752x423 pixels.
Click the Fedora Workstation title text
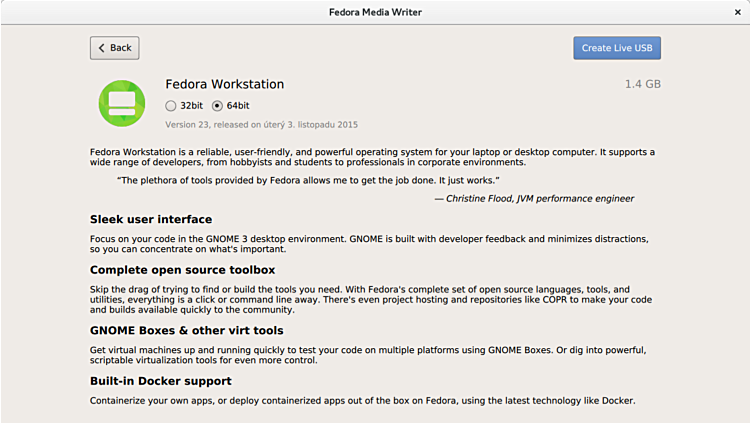tap(224, 84)
